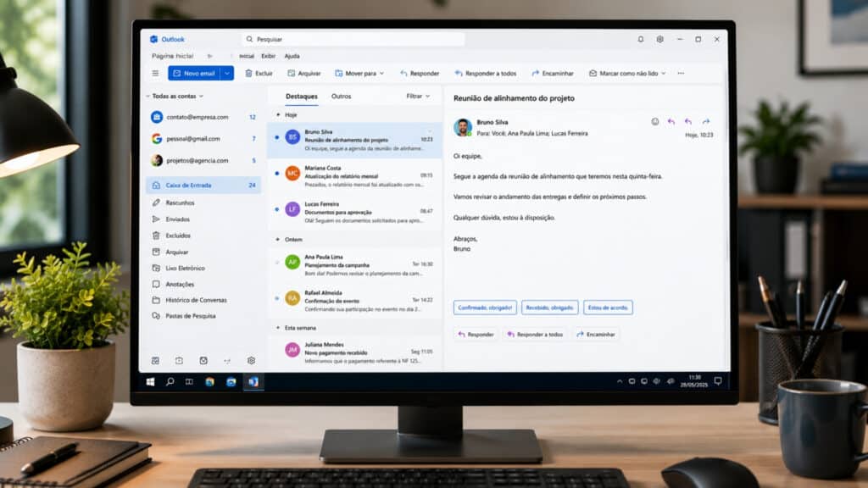Open the Windows Start button on taskbar
This screenshot has height=488, width=868.
coord(150,382)
